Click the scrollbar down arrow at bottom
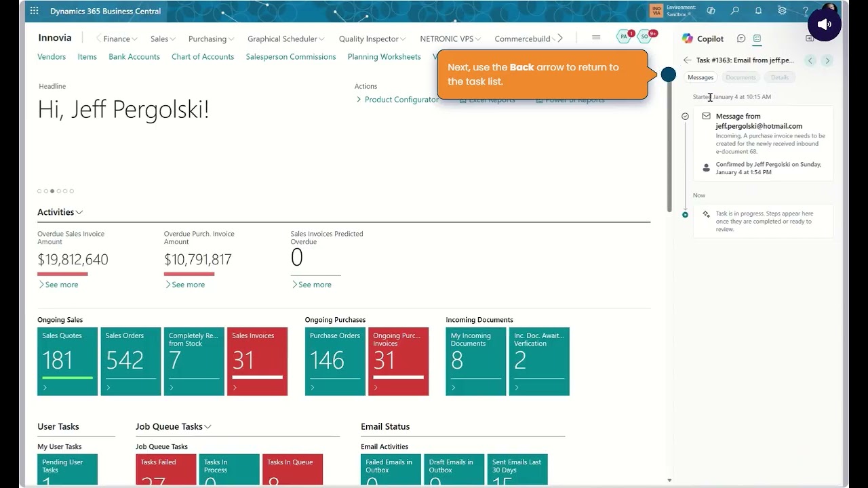 click(x=669, y=481)
